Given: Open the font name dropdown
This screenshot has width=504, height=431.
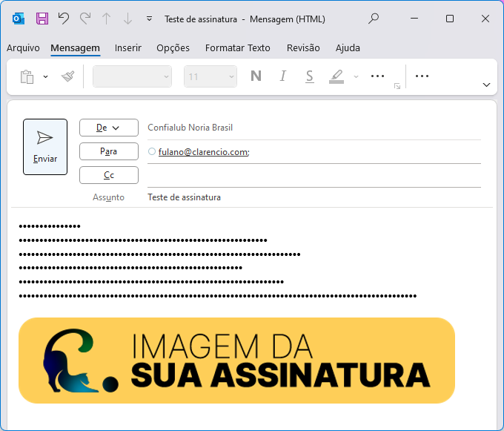Looking at the screenshot, I should tap(132, 76).
